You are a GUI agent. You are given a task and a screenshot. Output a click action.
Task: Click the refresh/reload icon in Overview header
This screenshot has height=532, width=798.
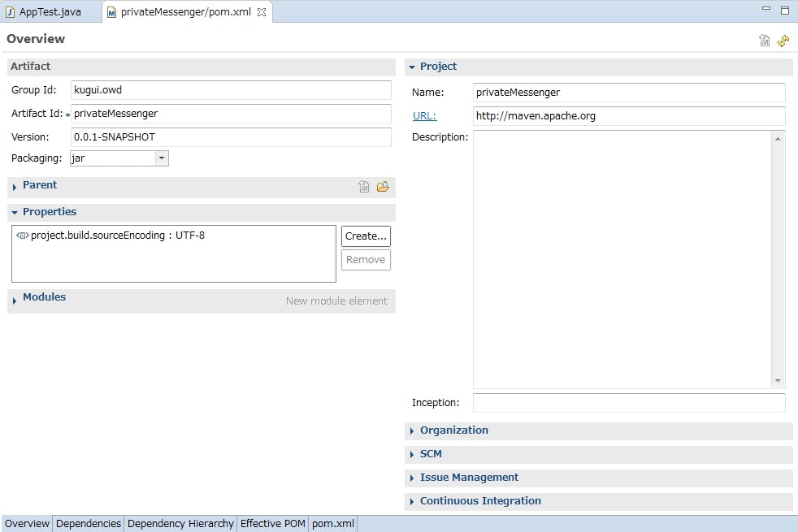(x=783, y=40)
